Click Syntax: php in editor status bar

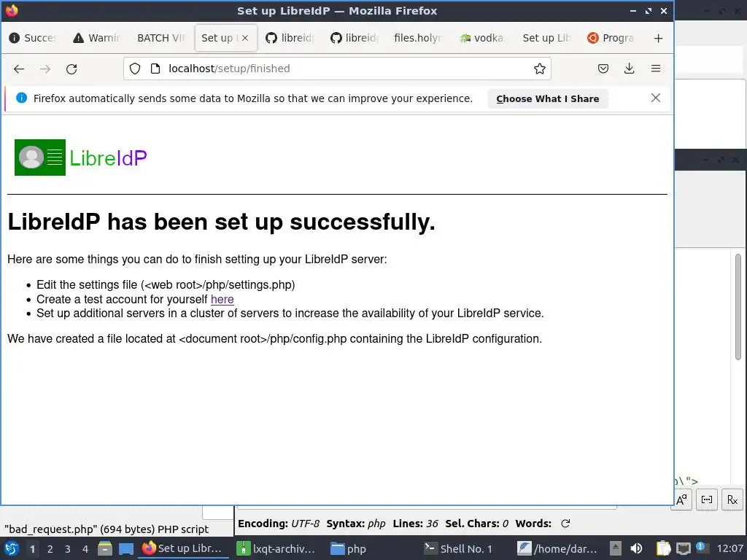tap(356, 524)
